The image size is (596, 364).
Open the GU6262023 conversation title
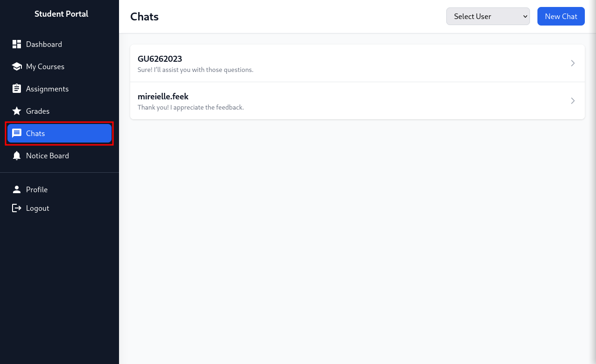[x=159, y=59]
